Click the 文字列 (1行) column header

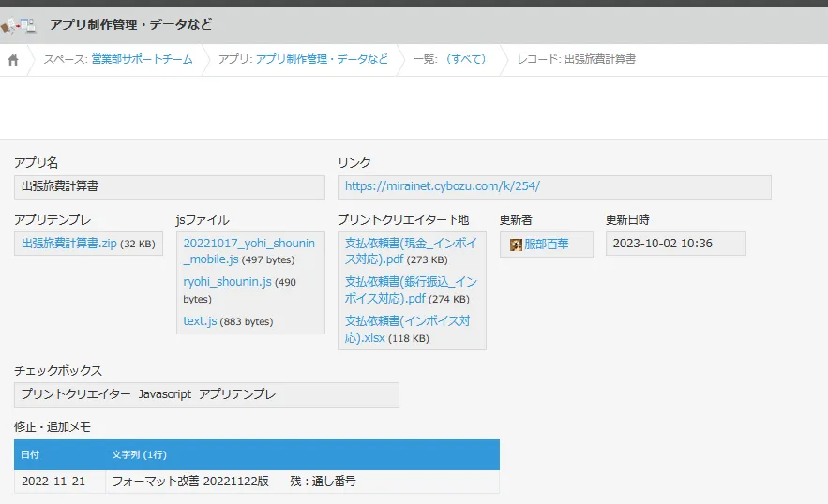point(139,455)
